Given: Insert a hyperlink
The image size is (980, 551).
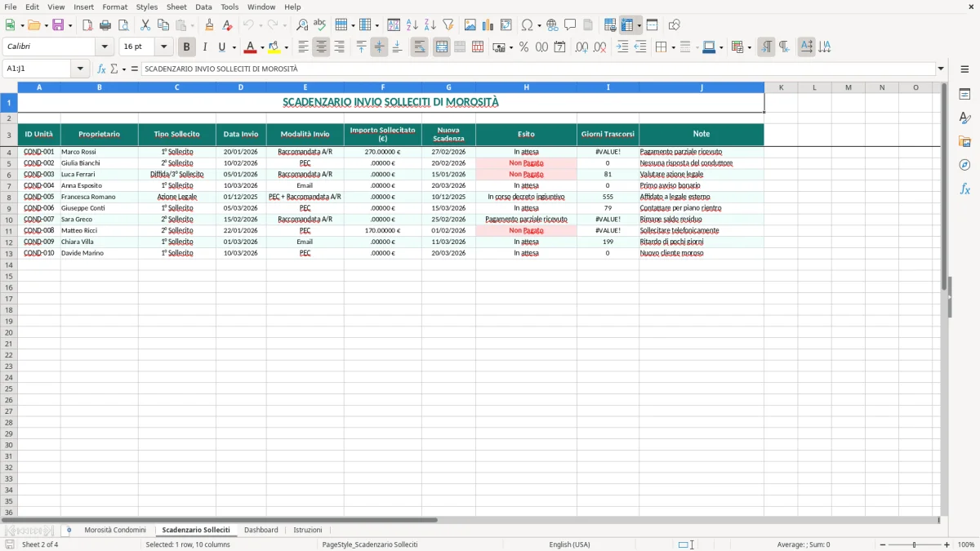Looking at the screenshot, I should click(x=552, y=25).
